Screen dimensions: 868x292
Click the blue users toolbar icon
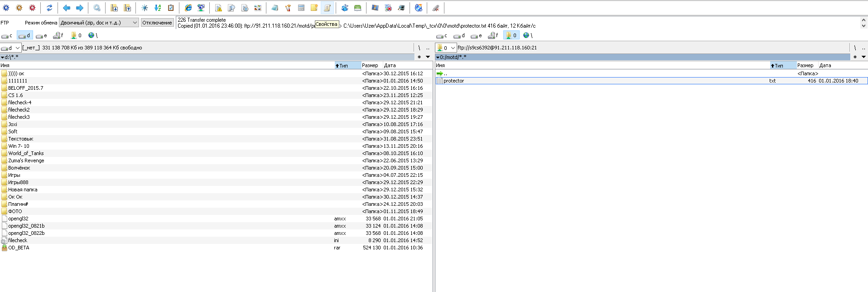345,8
